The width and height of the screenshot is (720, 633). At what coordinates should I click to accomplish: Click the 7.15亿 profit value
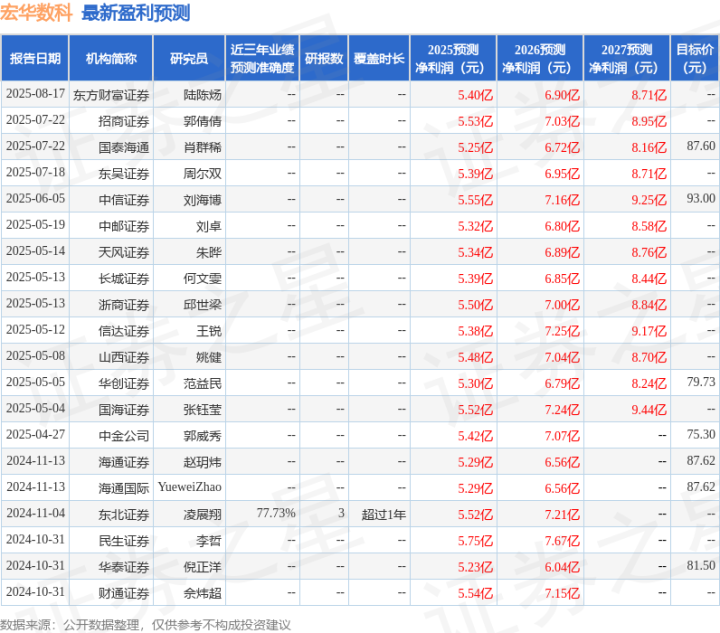click(x=562, y=592)
